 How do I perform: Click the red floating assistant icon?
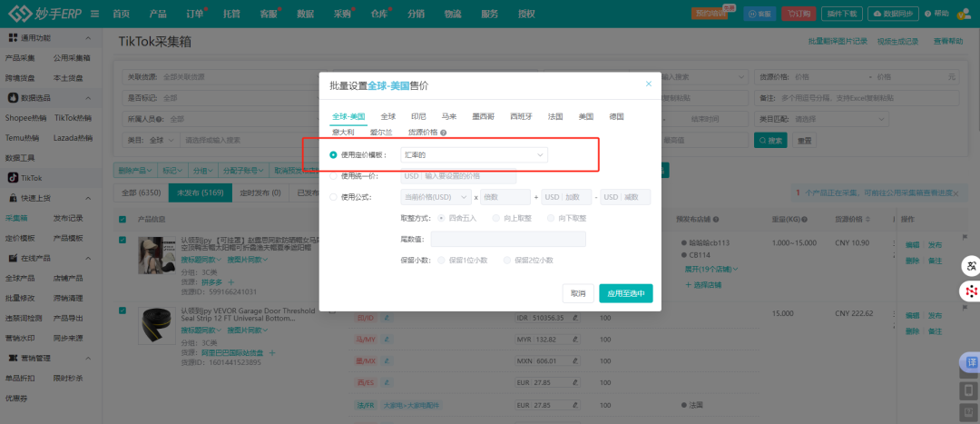[971, 291]
